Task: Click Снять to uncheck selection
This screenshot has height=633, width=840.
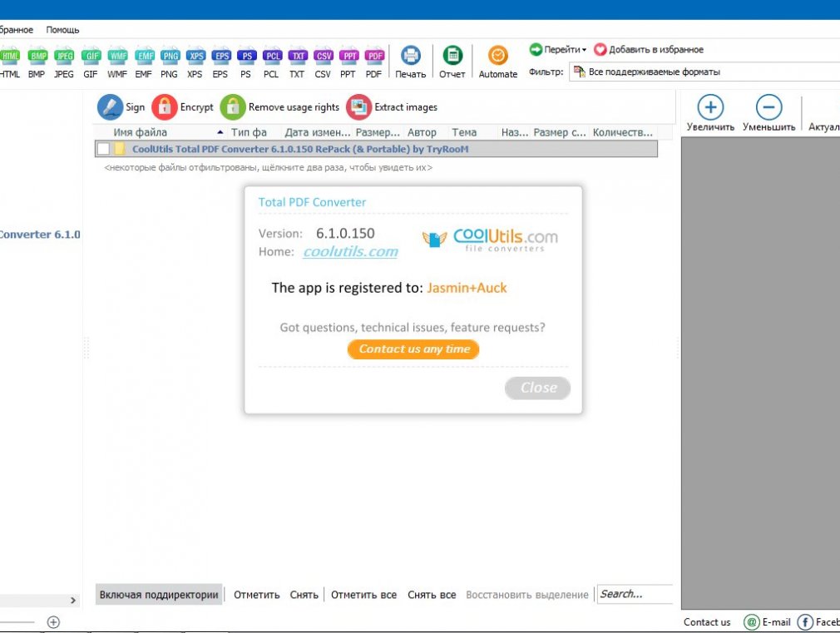Action: pos(304,595)
